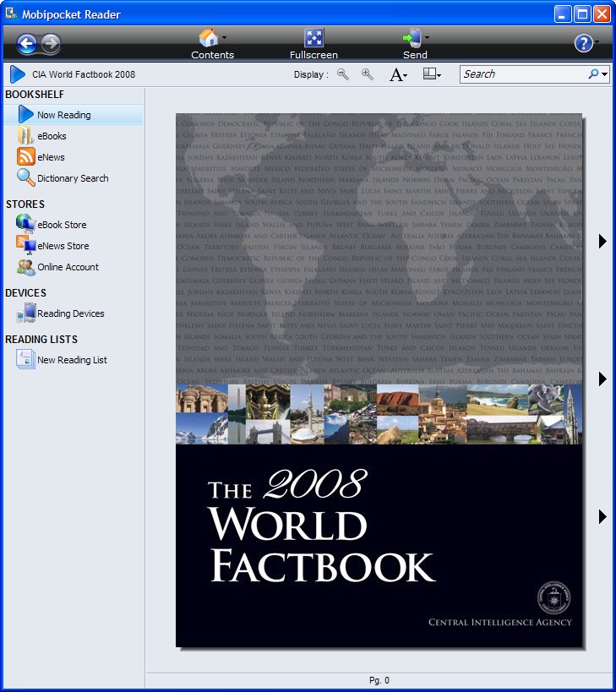Click the New Reading List icon
Screen dimensions: 616x692
[25, 359]
